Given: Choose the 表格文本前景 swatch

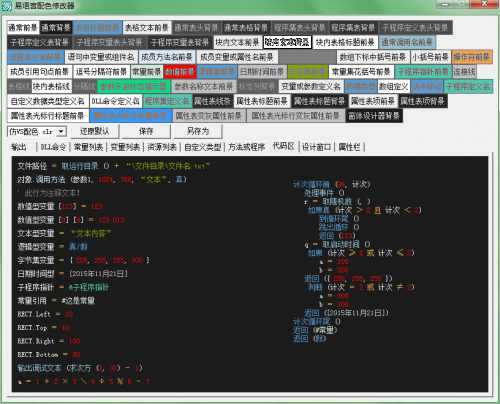Looking at the screenshot, I should [x=147, y=28].
